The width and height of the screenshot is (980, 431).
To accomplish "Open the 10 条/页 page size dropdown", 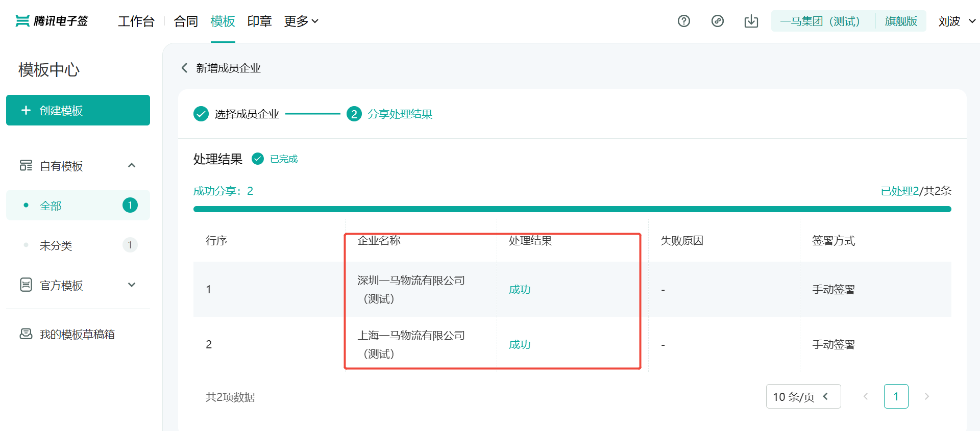I will pyautogui.click(x=803, y=396).
